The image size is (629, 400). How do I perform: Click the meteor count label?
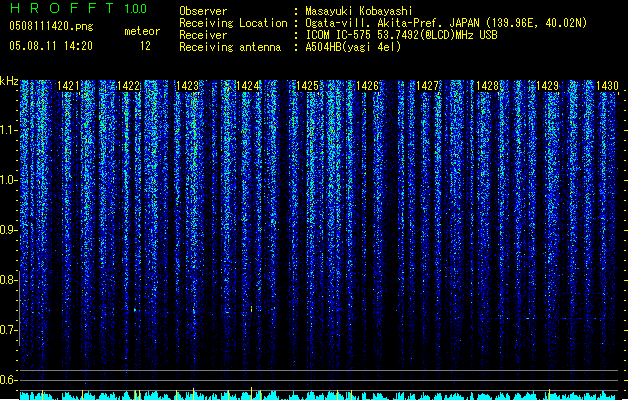click(142, 31)
